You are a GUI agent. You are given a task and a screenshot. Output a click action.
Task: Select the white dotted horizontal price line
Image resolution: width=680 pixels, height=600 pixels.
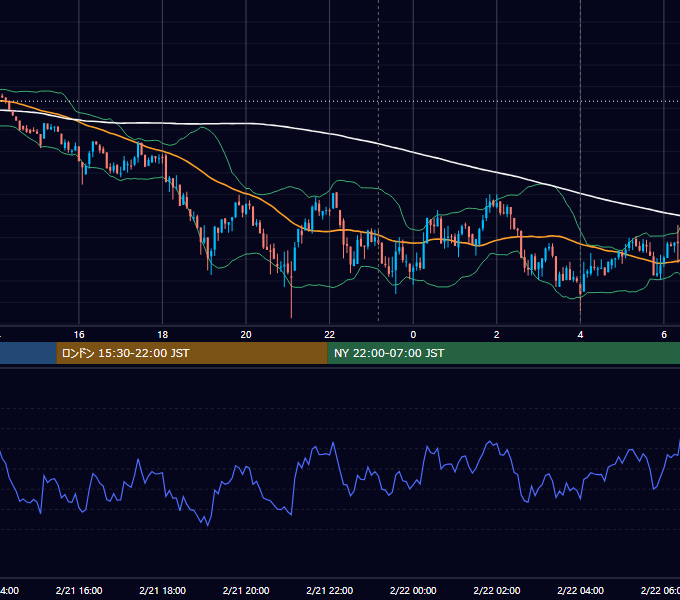point(340,101)
